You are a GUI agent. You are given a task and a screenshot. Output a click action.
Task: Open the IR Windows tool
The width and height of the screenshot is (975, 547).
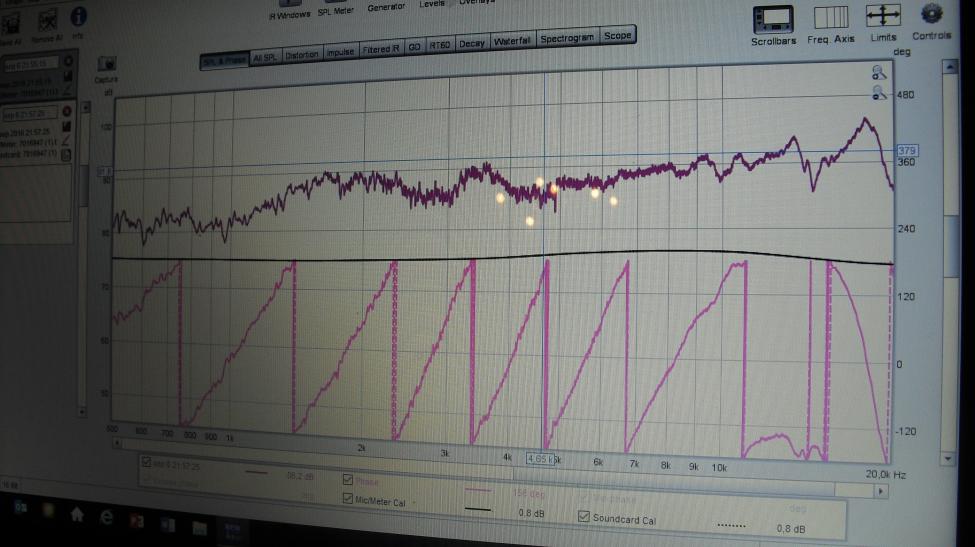pos(289,14)
